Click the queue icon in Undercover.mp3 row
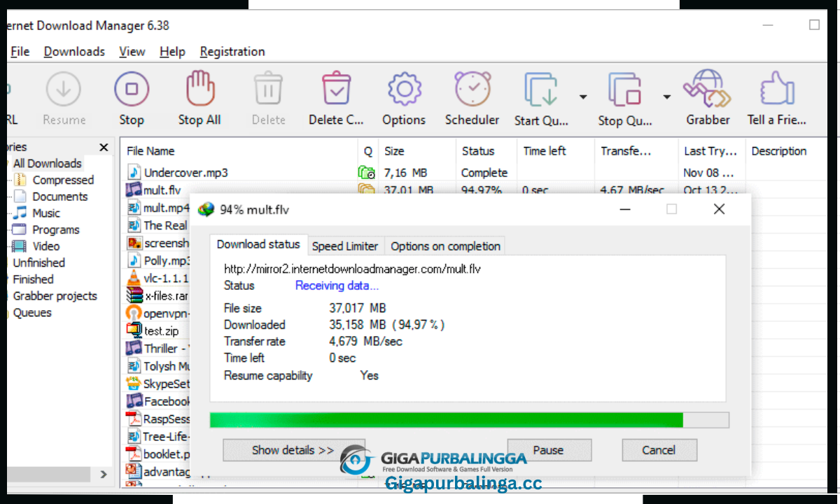Viewport: 840px width, 504px height. pos(366,172)
